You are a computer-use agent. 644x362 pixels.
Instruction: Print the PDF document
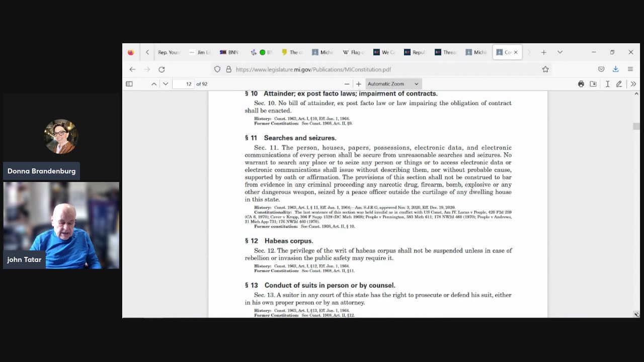[x=581, y=84]
